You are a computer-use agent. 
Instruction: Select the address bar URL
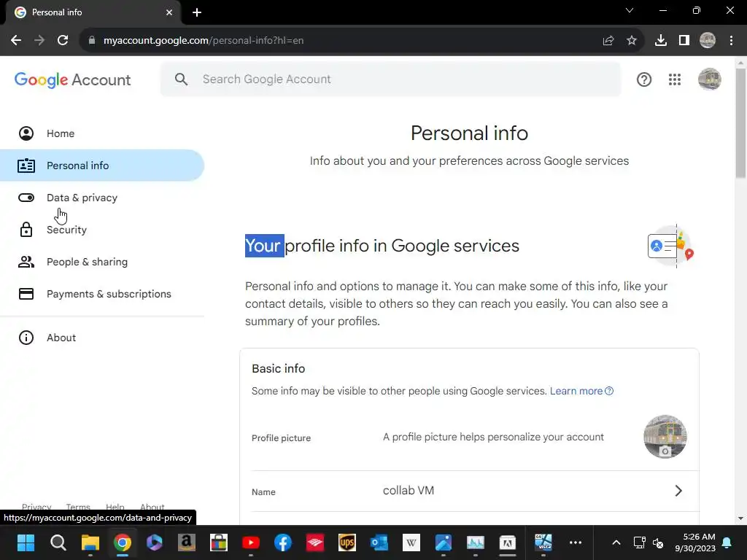(204, 41)
